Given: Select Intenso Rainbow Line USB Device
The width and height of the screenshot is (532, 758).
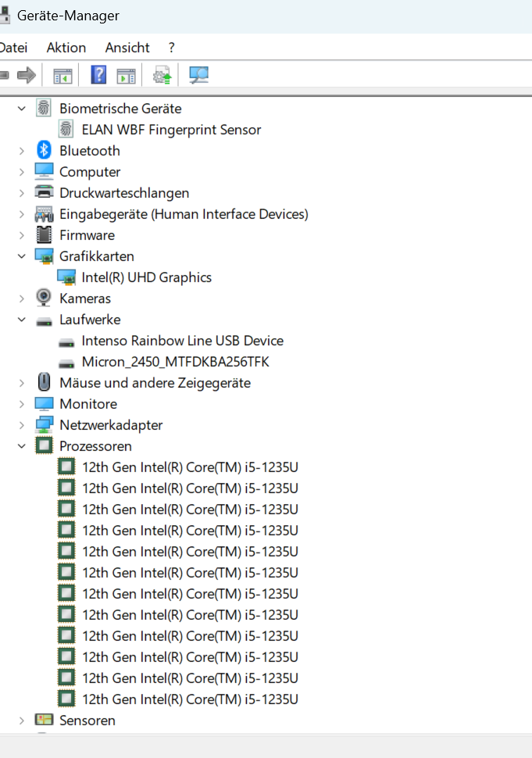Looking at the screenshot, I should coord(183,341).
